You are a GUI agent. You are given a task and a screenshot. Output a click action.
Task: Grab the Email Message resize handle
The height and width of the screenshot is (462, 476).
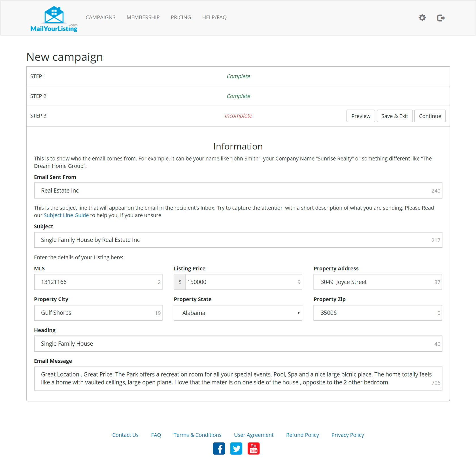pyautogui.click(x=441, y=389)
